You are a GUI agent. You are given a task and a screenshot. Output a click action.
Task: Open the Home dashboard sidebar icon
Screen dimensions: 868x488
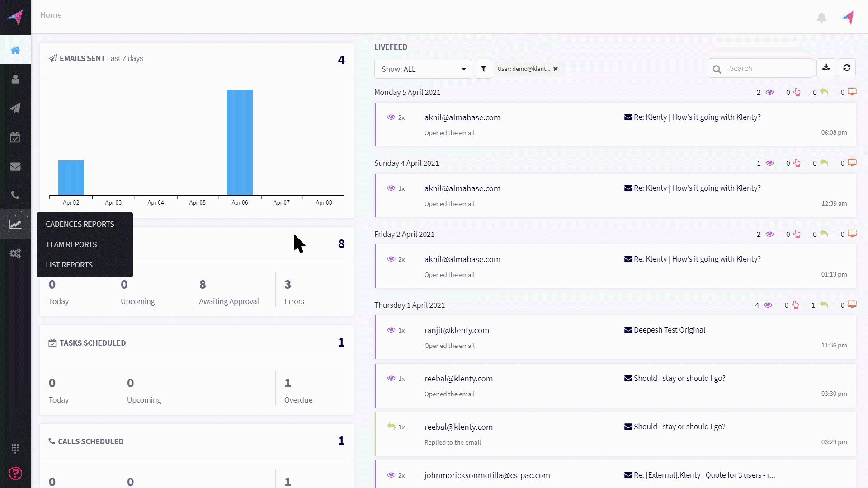15,50
